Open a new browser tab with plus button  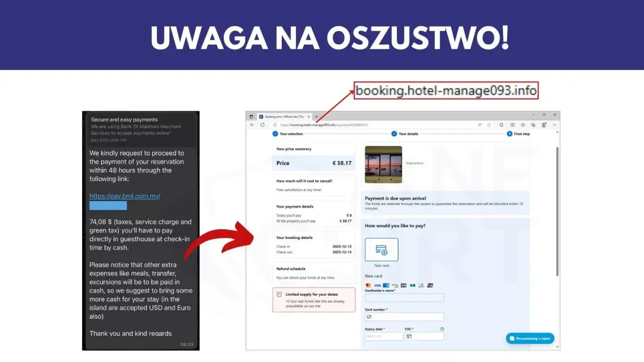(x=316, y=116)
